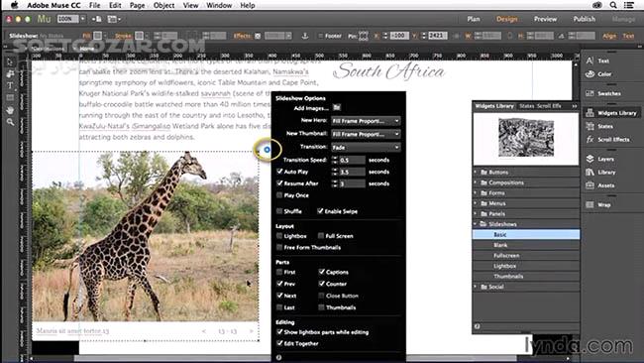This screenshot has height=363, width=644.
Task: Click the Pin position grid icon
Action: [x=364, y=36]
